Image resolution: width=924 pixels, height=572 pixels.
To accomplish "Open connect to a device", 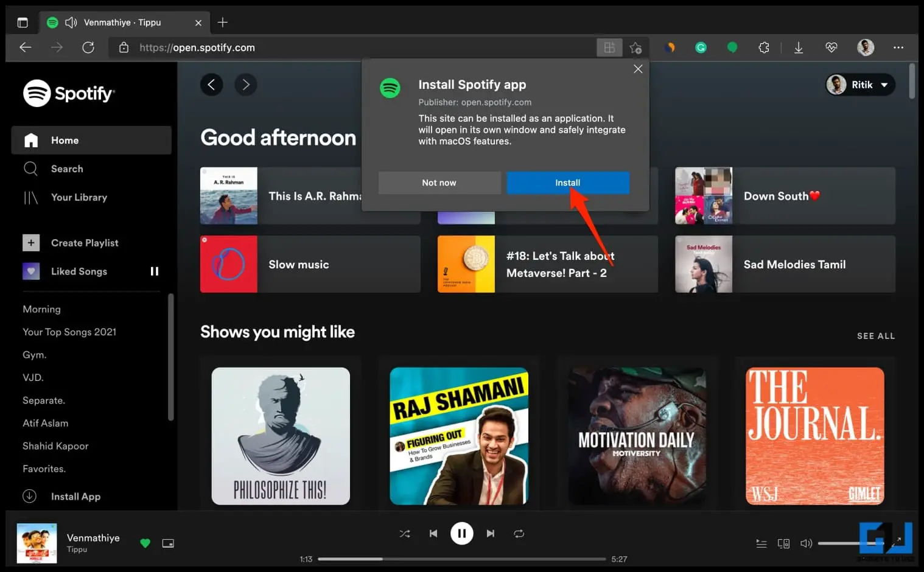I will click(784, 543).
